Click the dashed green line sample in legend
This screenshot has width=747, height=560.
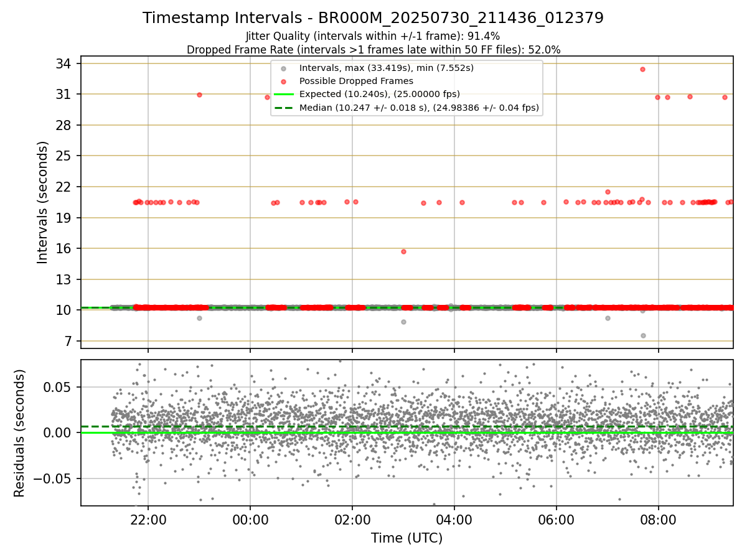click(x=284, y=108)
